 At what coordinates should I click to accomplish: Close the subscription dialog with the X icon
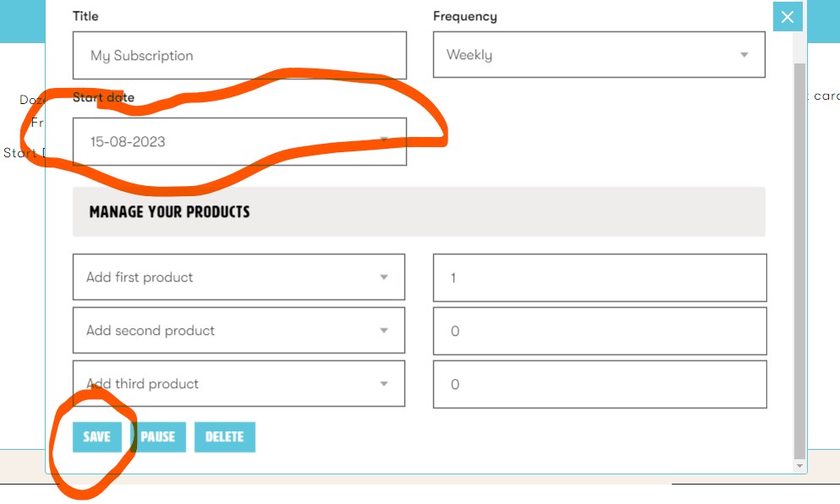pos(788,17)
